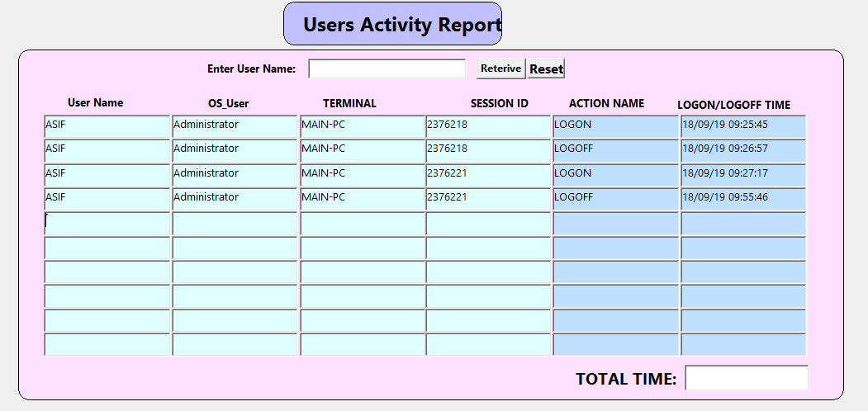Screen dimensions: 868x411
Task: Click the SESSION ID column header
Action: pos(499,104)
